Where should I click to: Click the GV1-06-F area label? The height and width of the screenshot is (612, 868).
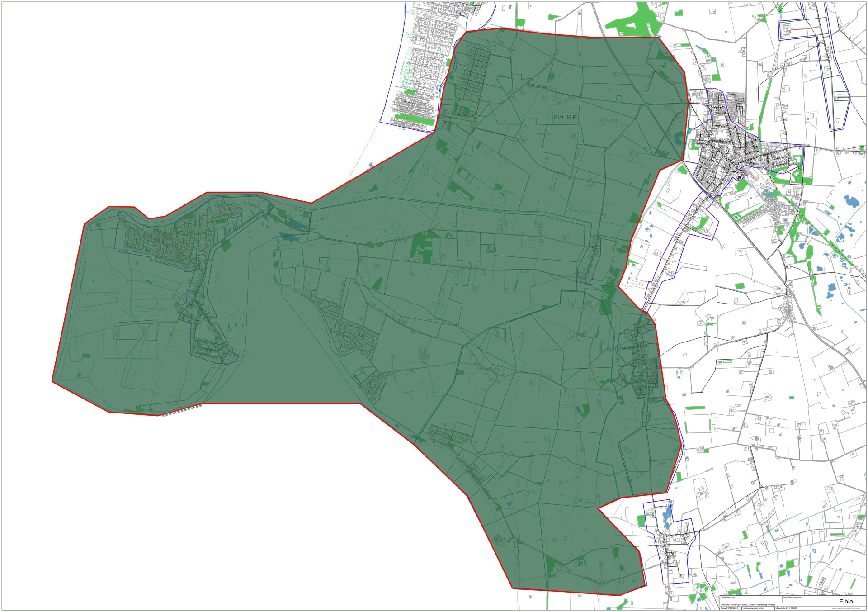(565, 118)
